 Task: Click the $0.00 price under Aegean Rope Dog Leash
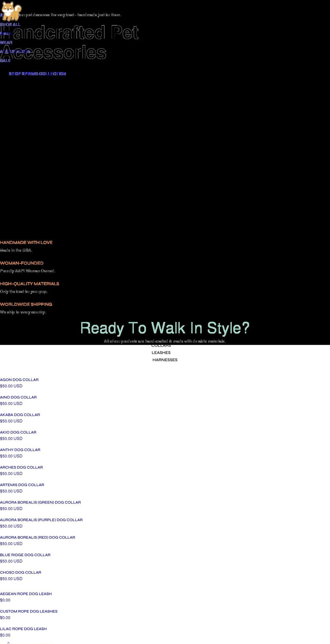[x=5, y=600]
